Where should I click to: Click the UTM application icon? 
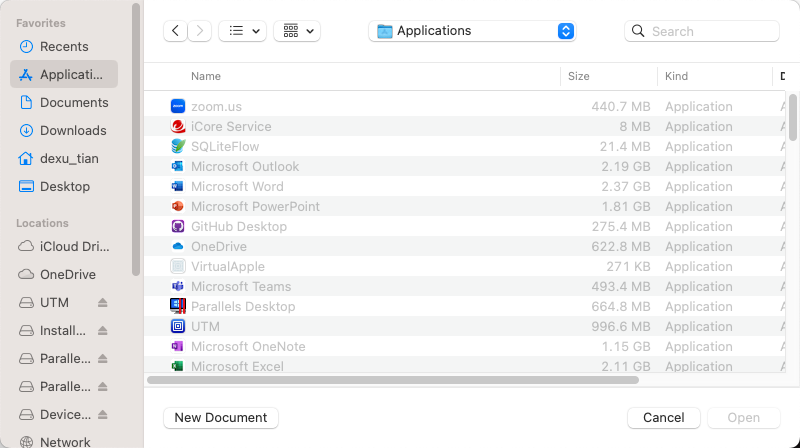pyautogui.click(x=178, y=327)
